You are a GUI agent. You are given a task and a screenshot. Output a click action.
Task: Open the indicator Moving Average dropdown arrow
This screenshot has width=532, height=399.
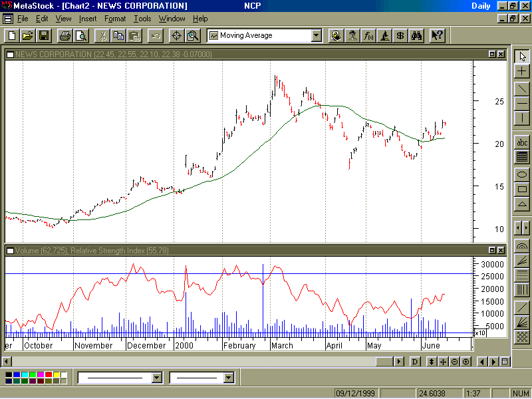coord(317,35)
